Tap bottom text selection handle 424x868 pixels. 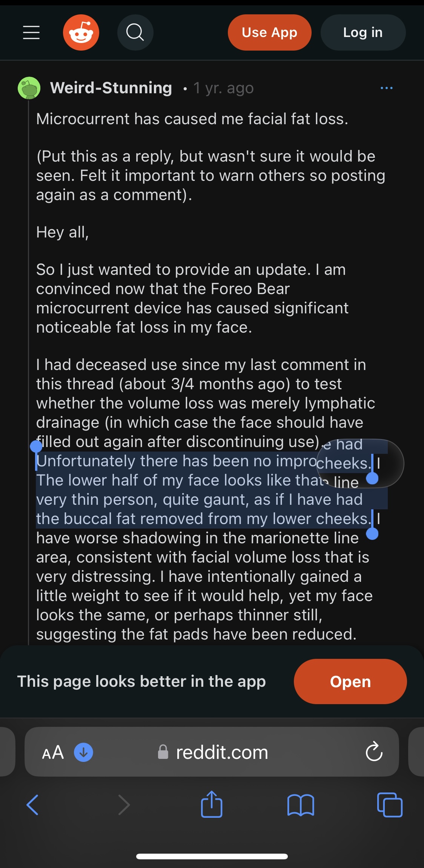[372, 533]
